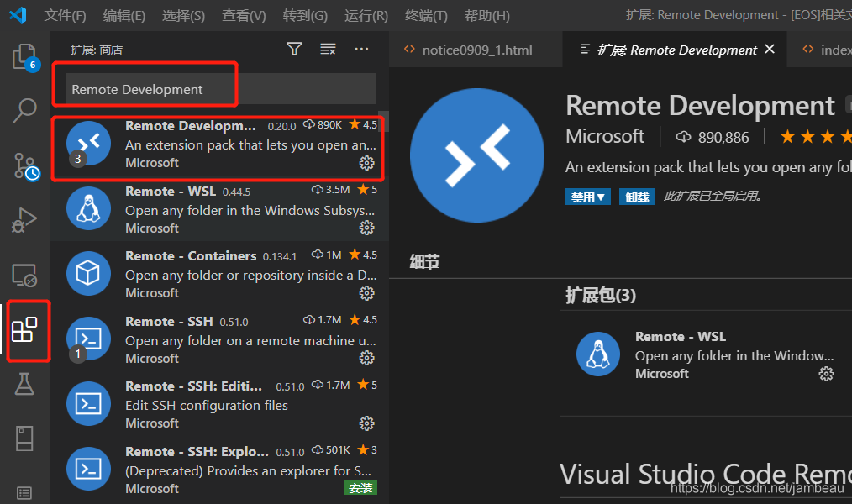The height and width of the screenshot is (504, 852).
Task: Open gear for Remote - WSL in extension pack
Action: pyautogui.click(x=827, y=374)
